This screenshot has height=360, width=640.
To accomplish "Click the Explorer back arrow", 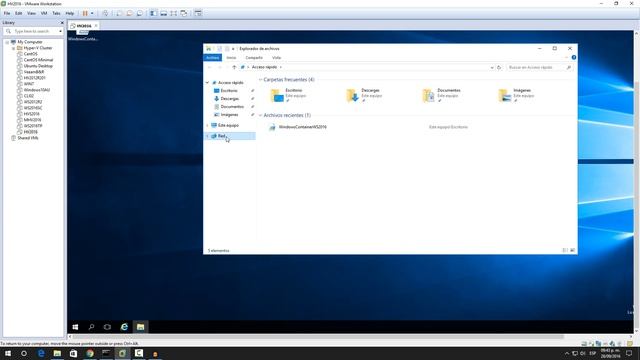I will pyautogui.click(x=210, y=67).
